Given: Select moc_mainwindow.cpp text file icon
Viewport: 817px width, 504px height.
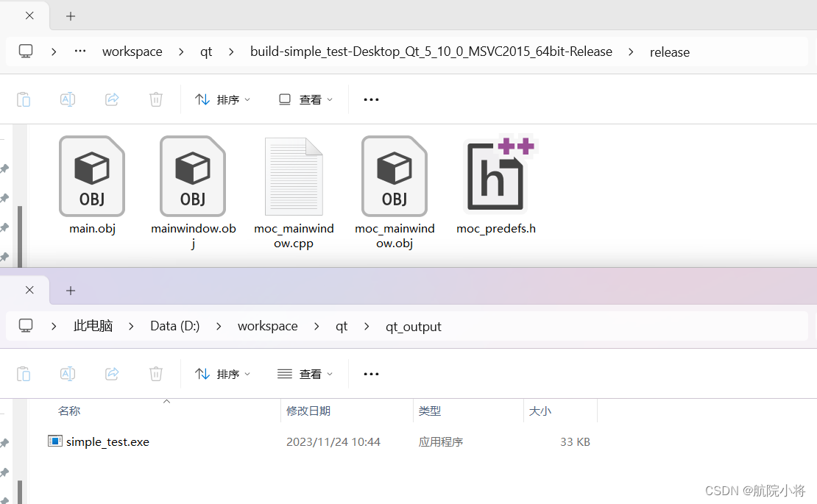Looking at the screenshot, I should coord(294,176).
